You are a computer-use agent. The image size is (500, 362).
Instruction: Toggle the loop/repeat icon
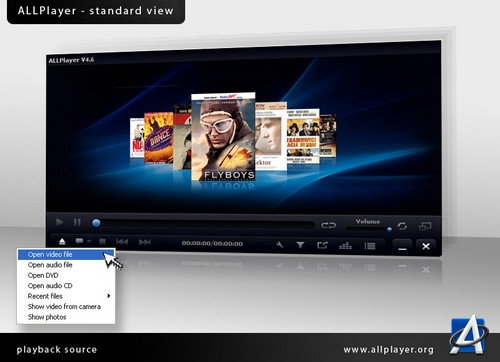[x=328, y=225]
